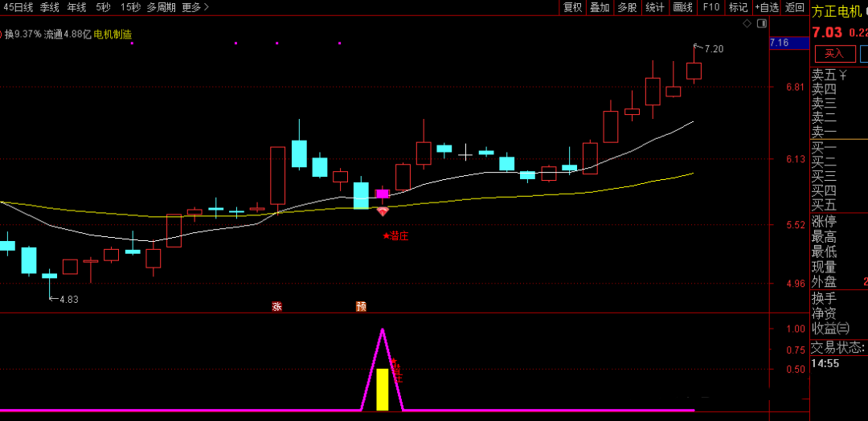Click the 涨 marker icon on timeline
Screen dimensions: 868x421
[276, 306]
